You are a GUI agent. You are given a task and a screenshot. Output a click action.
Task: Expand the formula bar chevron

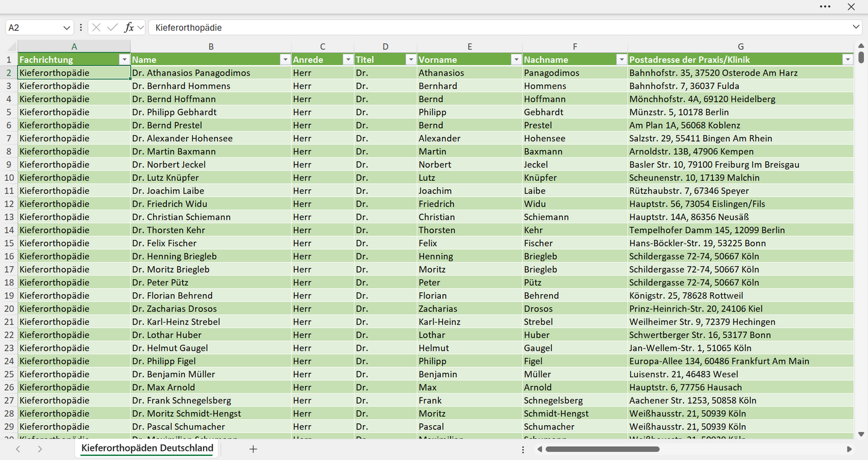856,28
